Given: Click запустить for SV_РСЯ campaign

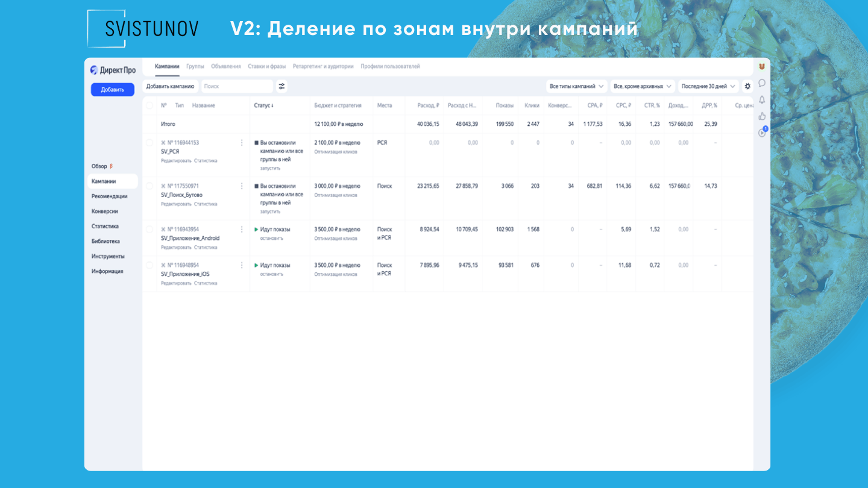Looking at the screenshot, I should 271,169.
